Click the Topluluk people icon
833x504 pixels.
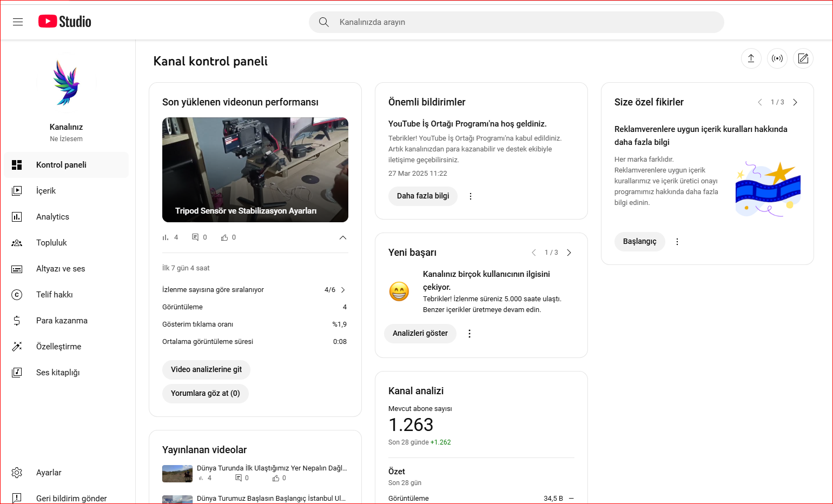[x=17, y=243]
